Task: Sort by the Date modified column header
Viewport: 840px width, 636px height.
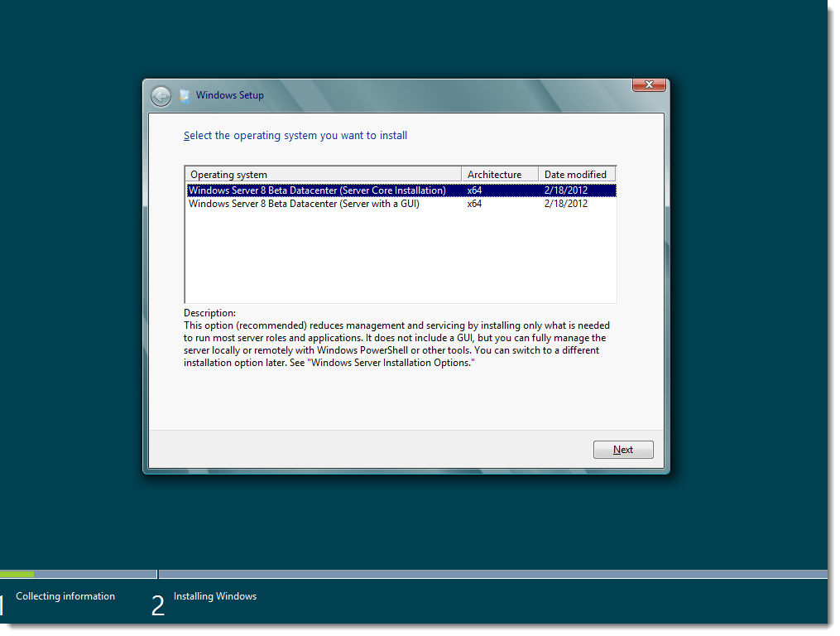Action: (576, 174)
